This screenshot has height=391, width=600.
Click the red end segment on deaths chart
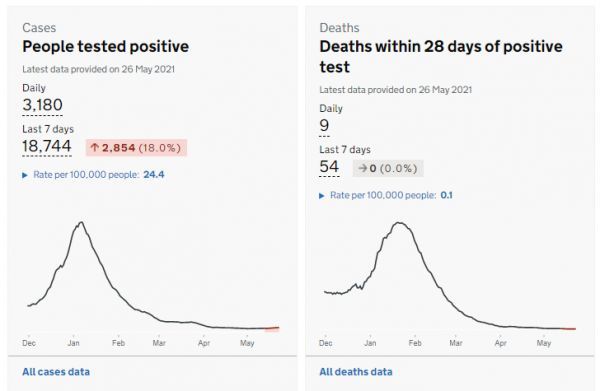tap(568, 329)
